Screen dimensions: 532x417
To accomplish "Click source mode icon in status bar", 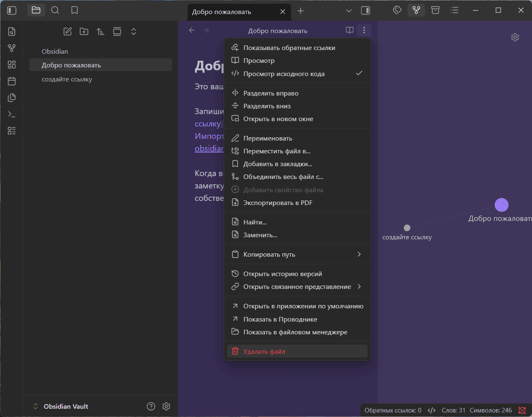I will pos(432,410).
